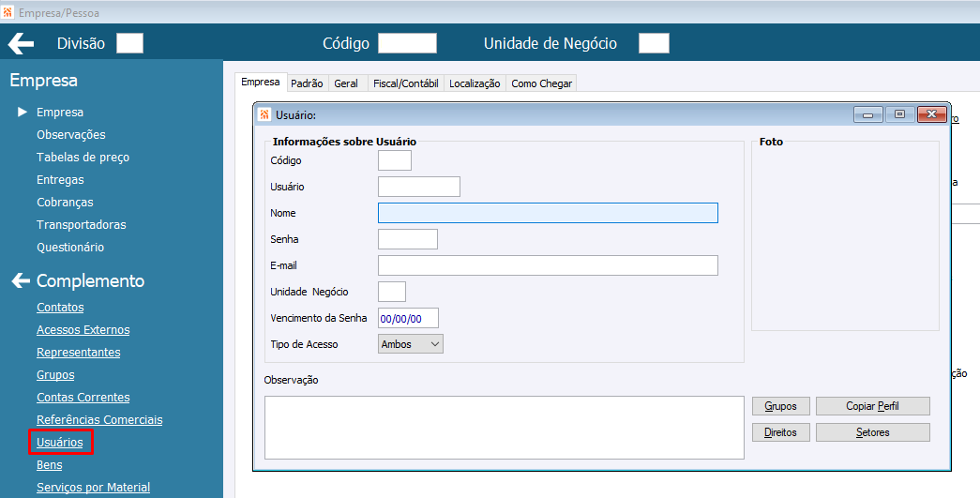This screenshot has width=980, height=498.
Task: Open the Geral tab
Action: coord(346,83)
